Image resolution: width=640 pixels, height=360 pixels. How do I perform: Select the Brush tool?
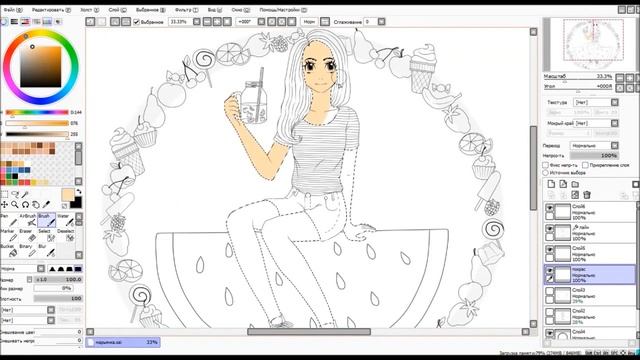(x=46, y=220)
